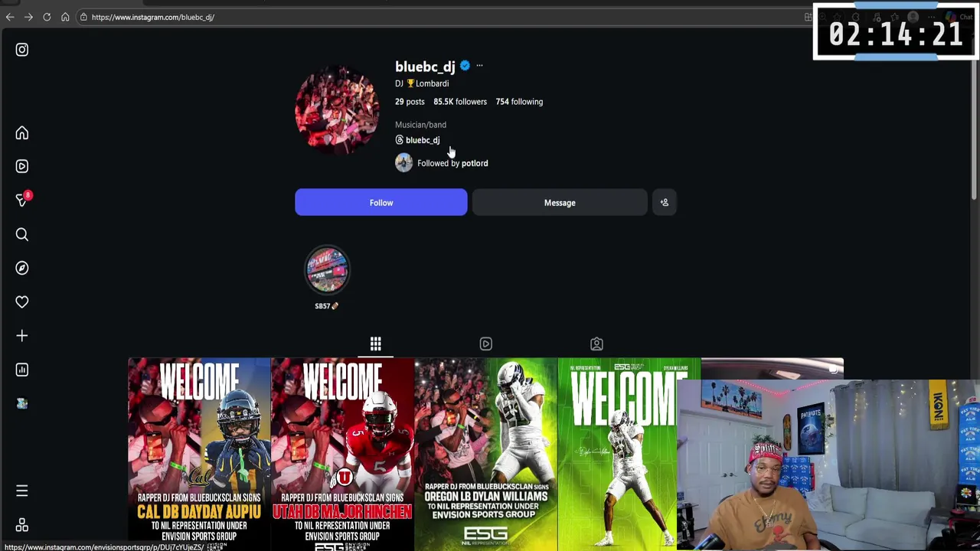Screen dimensions: 980x551
Task: Open Cal DB Dayday Aupiu post
Action: point(199,454)
